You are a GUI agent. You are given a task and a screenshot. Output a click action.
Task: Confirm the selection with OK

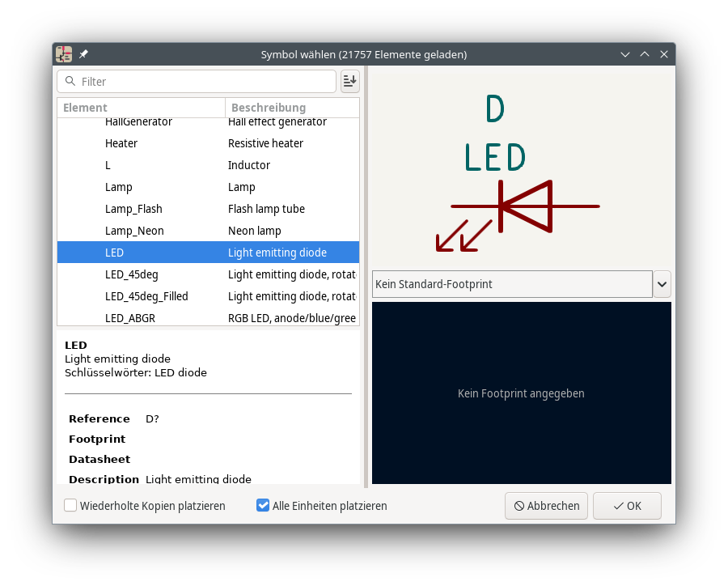(x=627, y=506)
